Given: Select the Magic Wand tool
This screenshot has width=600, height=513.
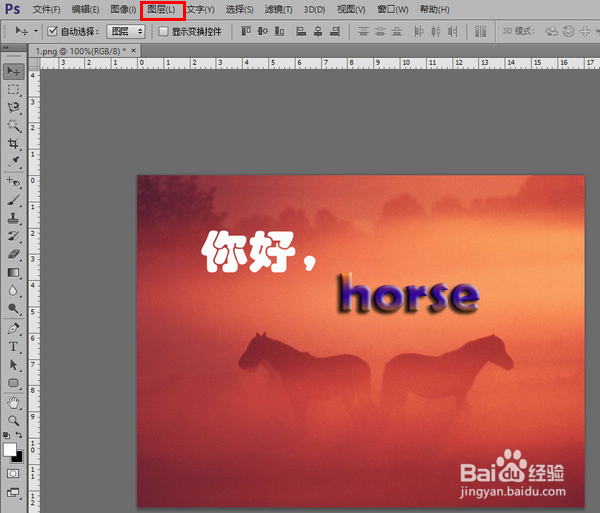Looking at the screenshot, I should coord(13,125).
